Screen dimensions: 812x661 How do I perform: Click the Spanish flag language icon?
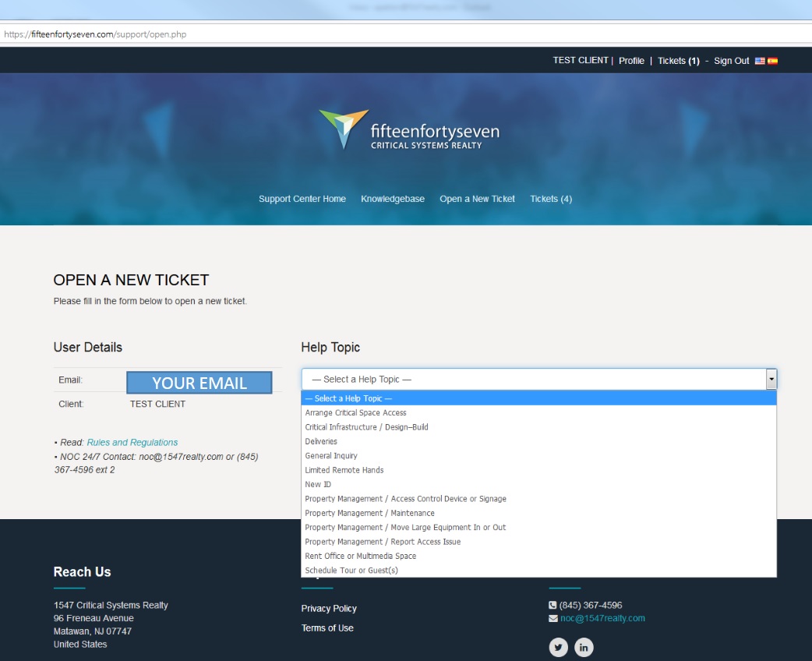tap(772, 61)
